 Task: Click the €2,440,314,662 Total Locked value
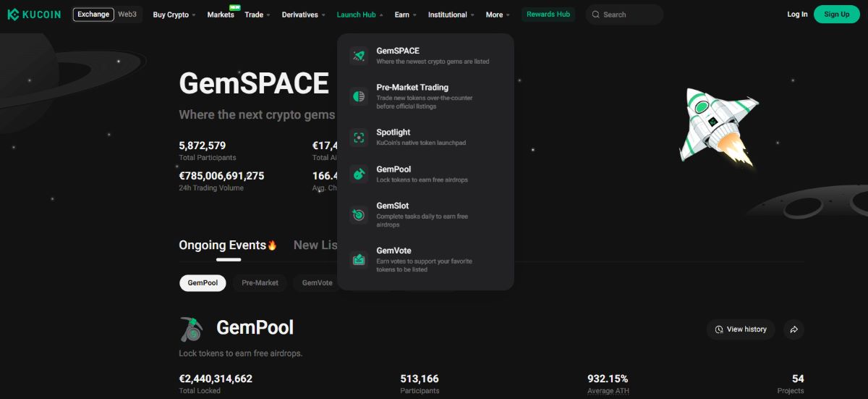point(216,379)
